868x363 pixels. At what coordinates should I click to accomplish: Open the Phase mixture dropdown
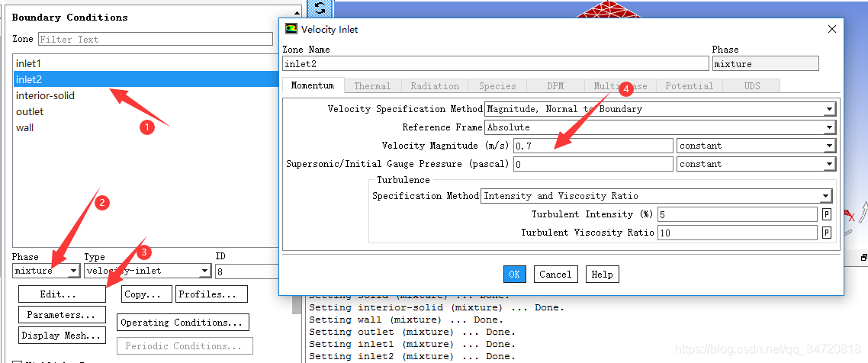coord(47,271)
